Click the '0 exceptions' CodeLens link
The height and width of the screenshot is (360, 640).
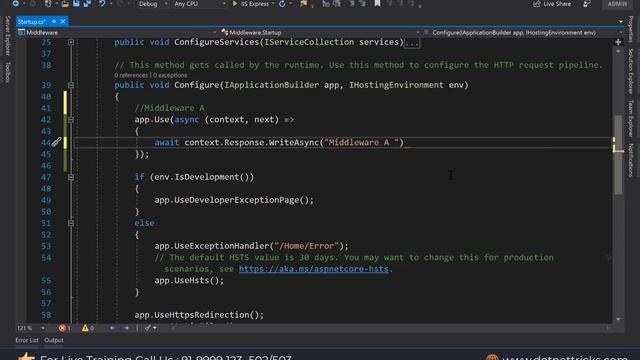point(170,75)
